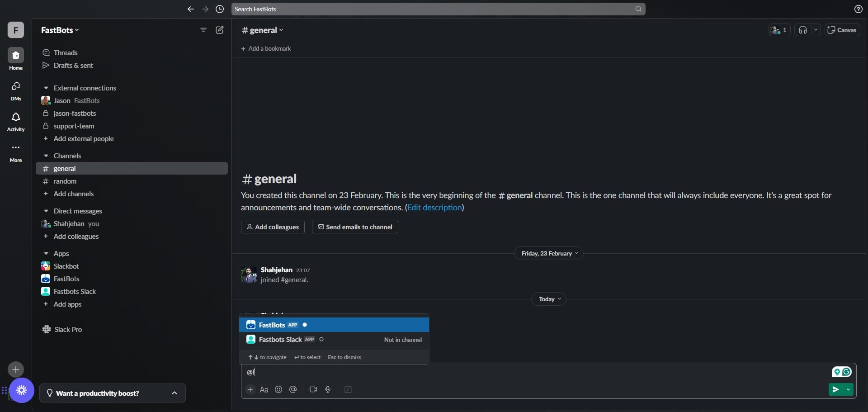Go to the Home tab
Screen dimensions: 868x412
tap(16, 59)
